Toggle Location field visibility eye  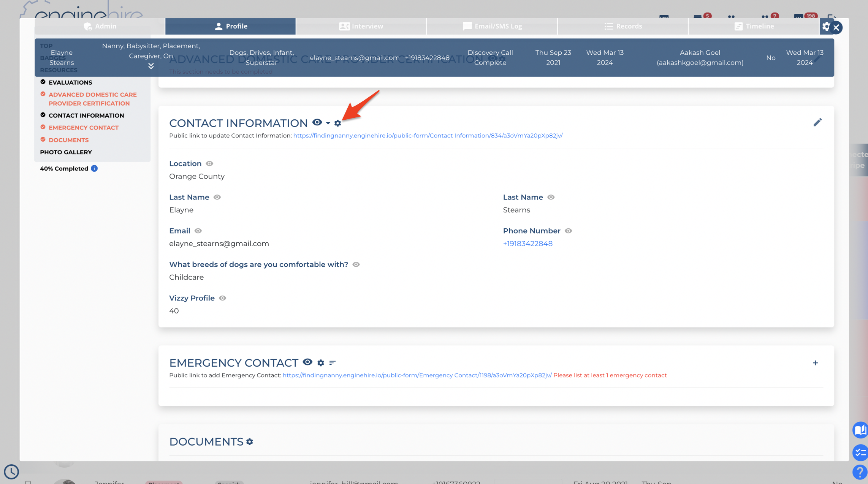pyautogui.click(x=209, y=163)
